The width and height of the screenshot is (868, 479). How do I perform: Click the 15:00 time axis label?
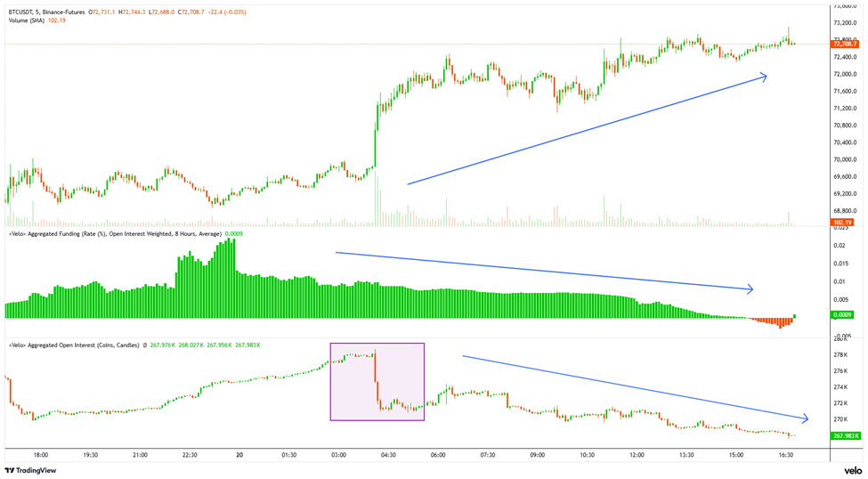pyautogui.click(x=736, y=455)
